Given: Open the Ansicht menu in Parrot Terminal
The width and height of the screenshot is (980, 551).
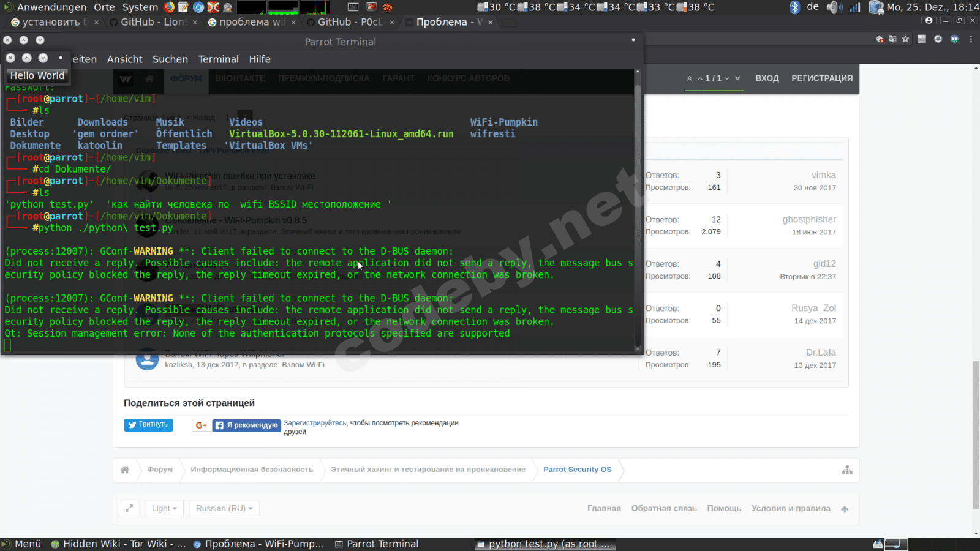Looking at the screenshot, I should 125,59.
